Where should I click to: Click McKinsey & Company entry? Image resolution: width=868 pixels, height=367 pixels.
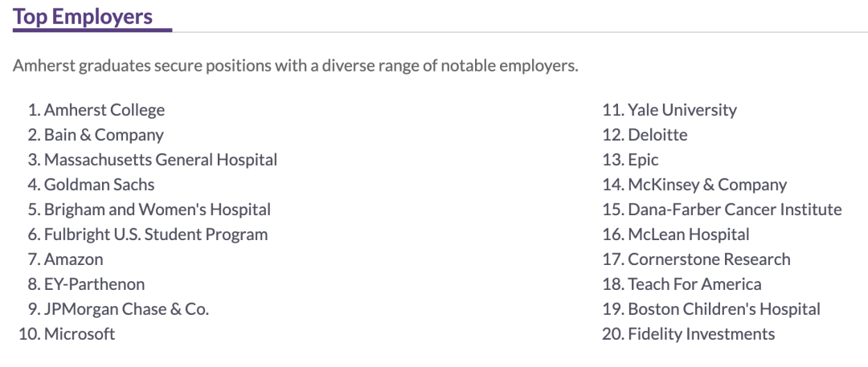(706, 185)
